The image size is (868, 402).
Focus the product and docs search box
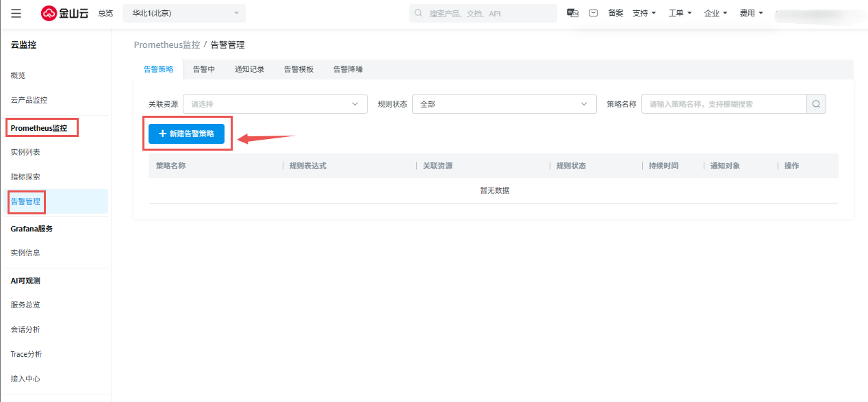point(483,13)
